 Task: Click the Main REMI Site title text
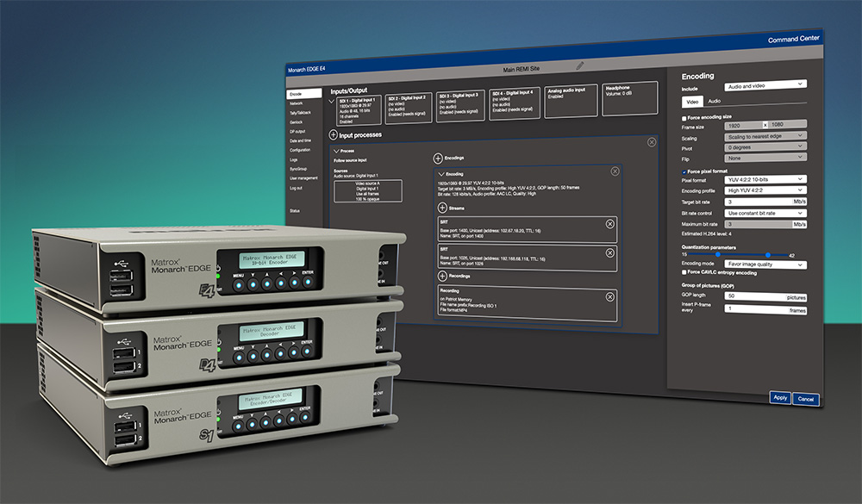522,69
